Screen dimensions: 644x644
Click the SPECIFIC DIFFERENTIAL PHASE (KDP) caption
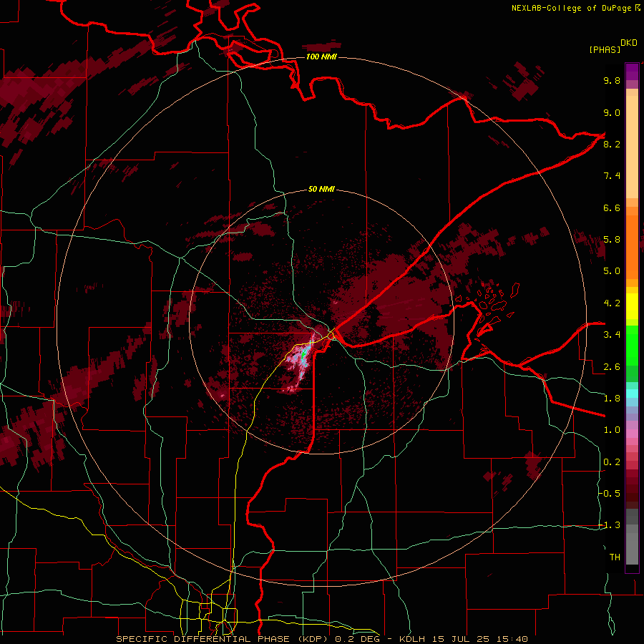223,639
